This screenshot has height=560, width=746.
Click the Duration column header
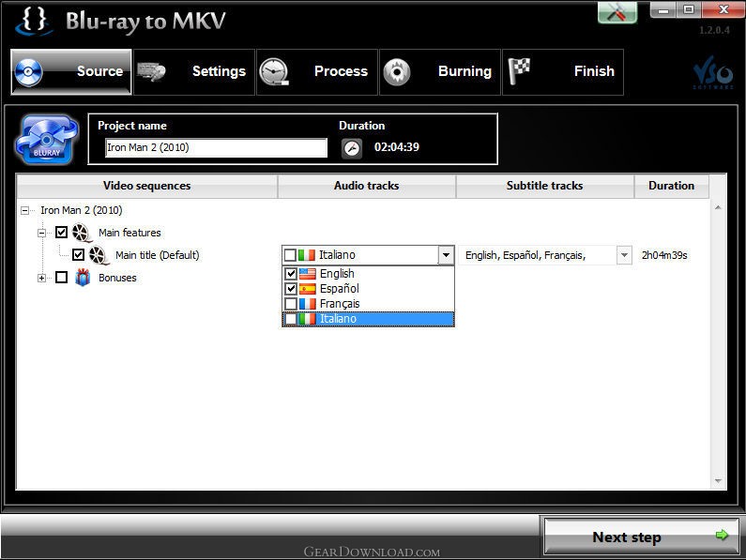(671, 186)
